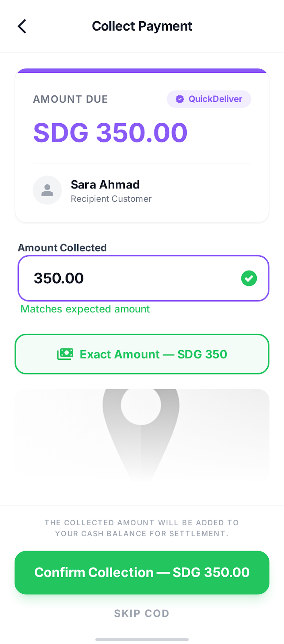Select the Exact Amount — SDG 350 quick option

[x=142, y=354]
